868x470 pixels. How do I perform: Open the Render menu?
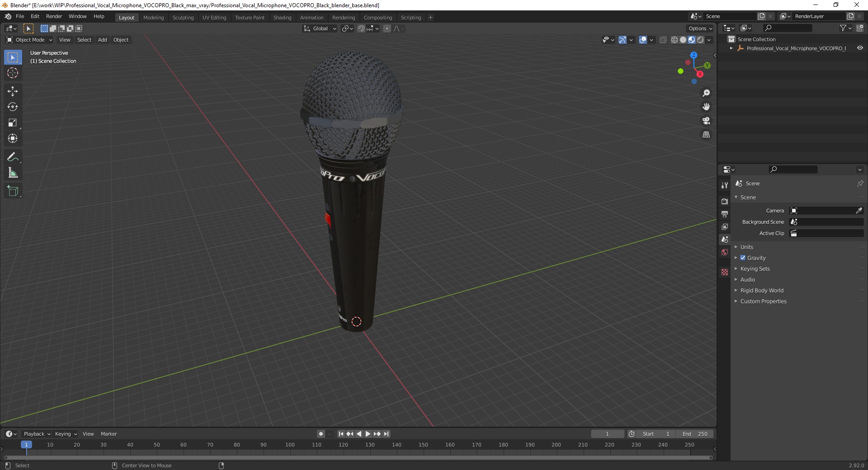[54, 16]
